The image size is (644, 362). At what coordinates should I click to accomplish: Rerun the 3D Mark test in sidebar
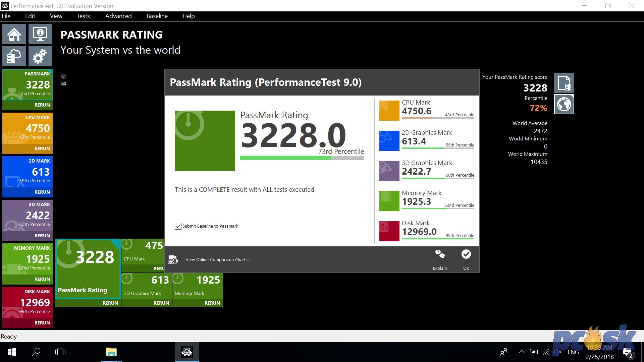click(42, 236)
